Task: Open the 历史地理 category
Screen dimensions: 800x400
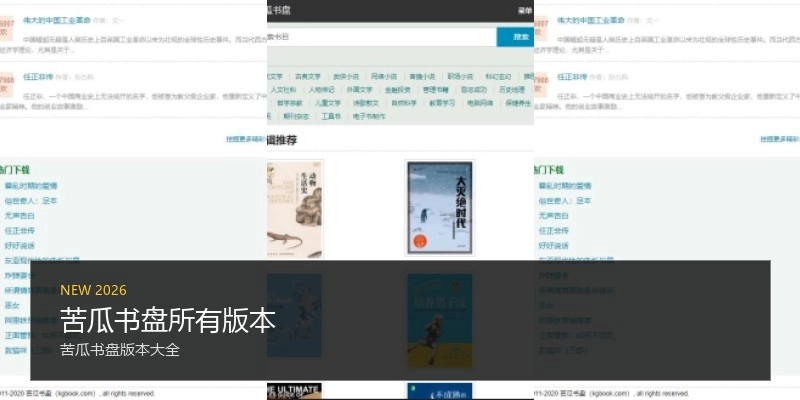Action: (512, 90)
